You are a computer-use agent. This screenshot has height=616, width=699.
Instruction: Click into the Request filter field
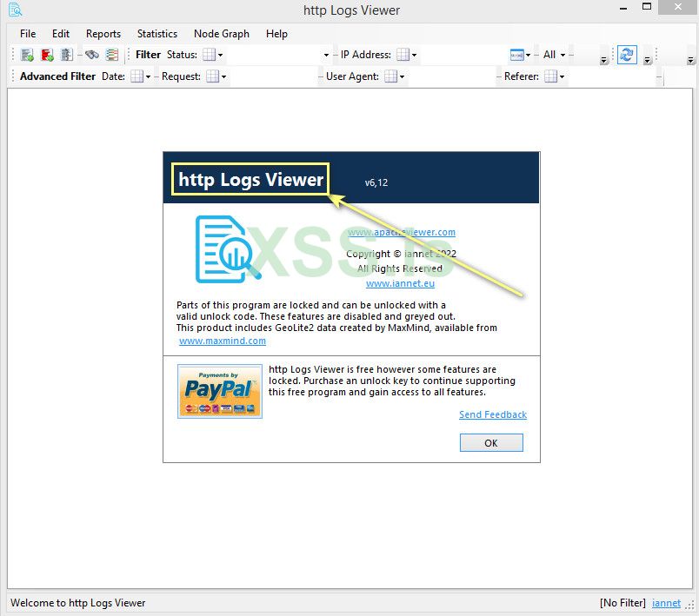[273, 76]
